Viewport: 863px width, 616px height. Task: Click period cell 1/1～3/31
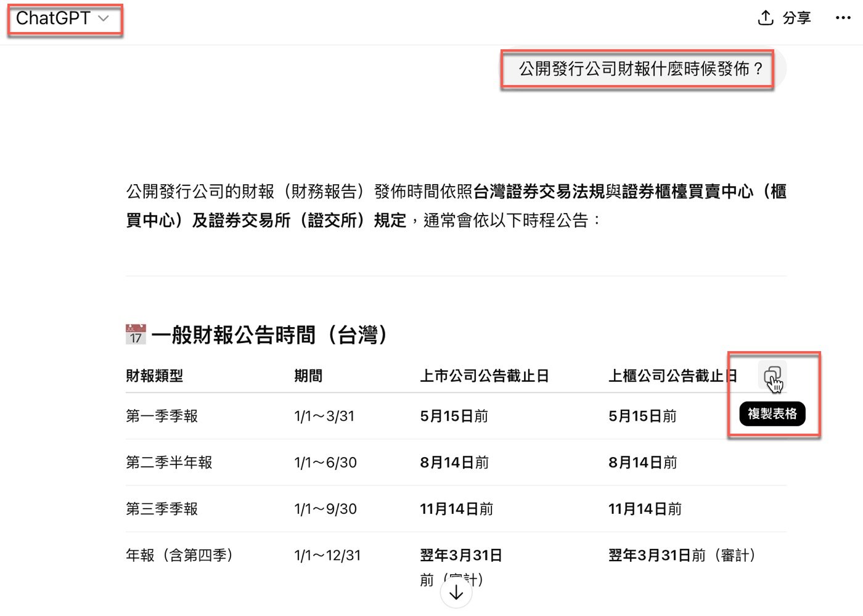[x=325, y=416]
